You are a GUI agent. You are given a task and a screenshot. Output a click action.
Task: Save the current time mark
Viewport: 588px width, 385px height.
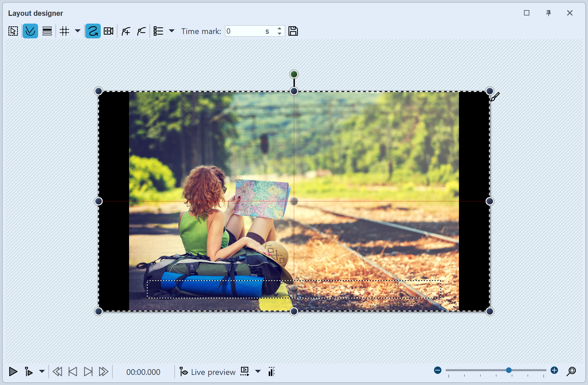point(293,31)
